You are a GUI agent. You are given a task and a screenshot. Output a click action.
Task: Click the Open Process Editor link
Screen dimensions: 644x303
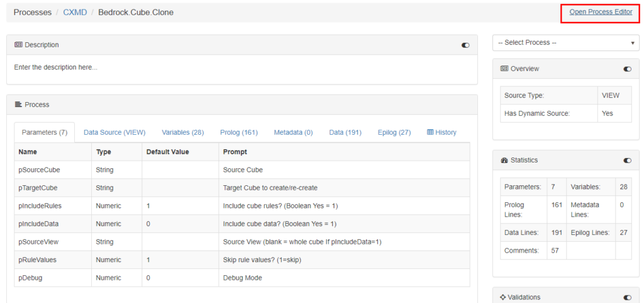601,12
